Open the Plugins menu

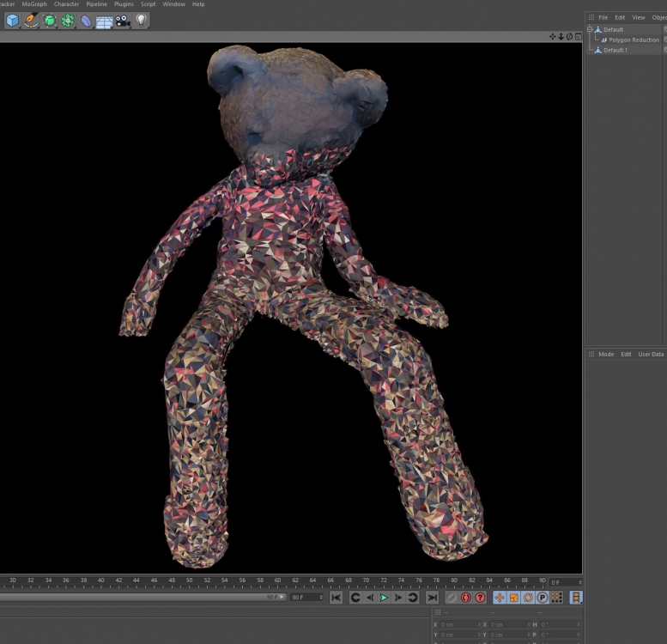click(x=124, y=4)
